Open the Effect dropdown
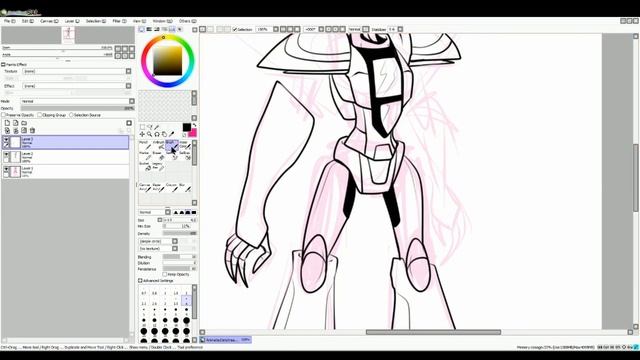The width and height of the screenshot is (640, 360). pyautogui.click(x=129, y=86)
